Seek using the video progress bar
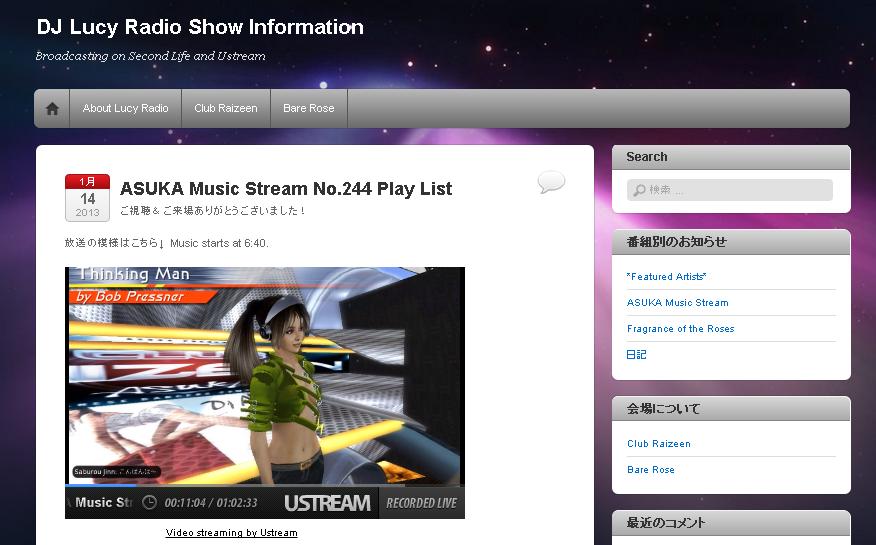 265,485
